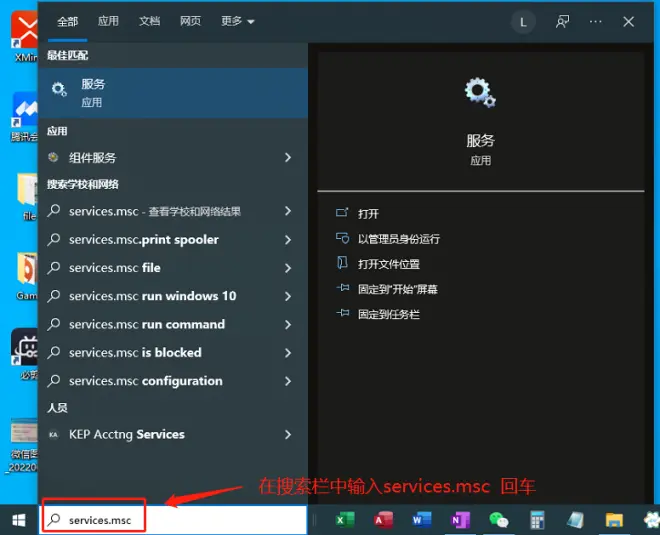
Task: Open WeChat from the taskbar
Action: pyautogui.click(x=498, y=520)
